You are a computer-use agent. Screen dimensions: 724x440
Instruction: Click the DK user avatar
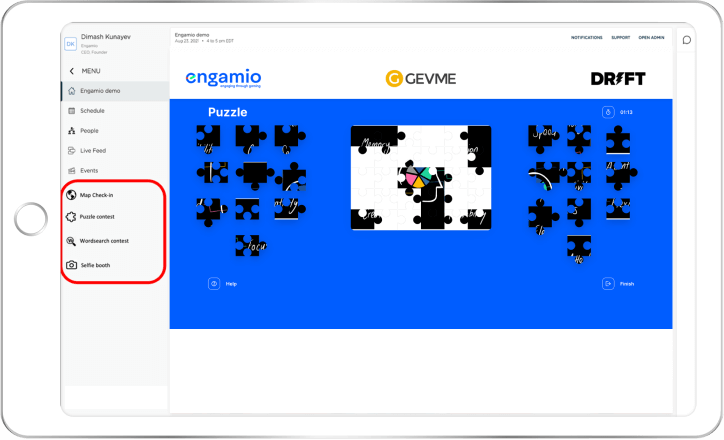(x=70, y=43)
